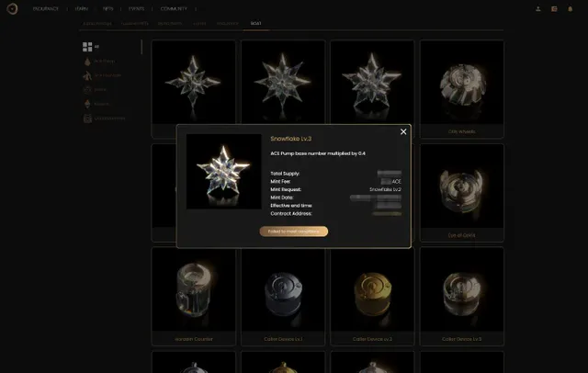Switch to the BOAT tab
The image size is (588, 373).
tap(255, 23)
